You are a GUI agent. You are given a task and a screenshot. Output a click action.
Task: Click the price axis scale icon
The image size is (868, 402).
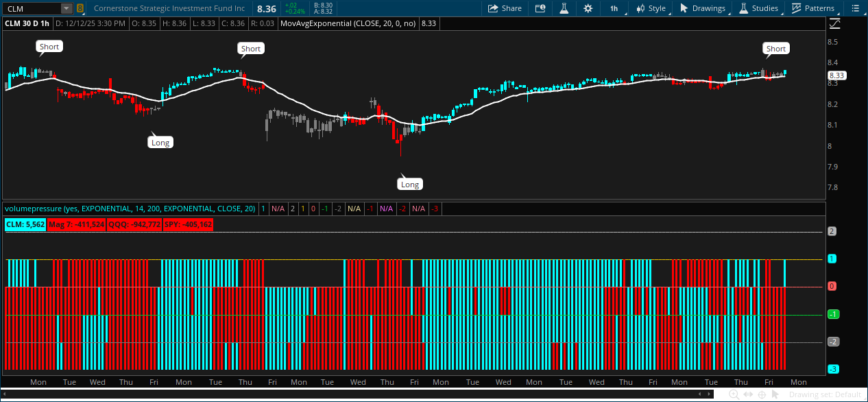(x=834, y=23)
